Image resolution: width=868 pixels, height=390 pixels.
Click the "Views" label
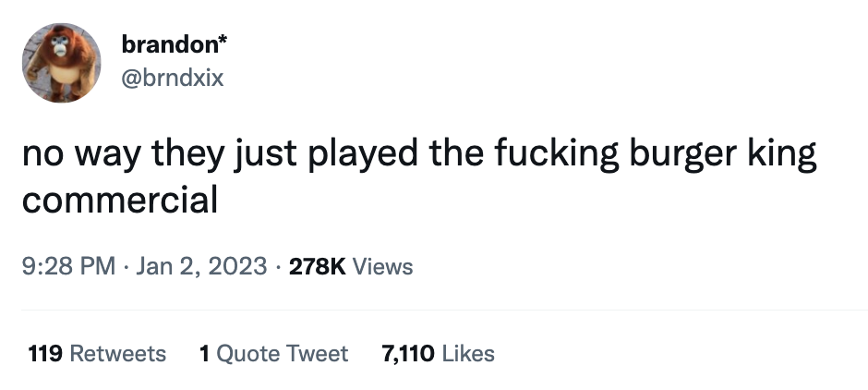tap(383, 267)
